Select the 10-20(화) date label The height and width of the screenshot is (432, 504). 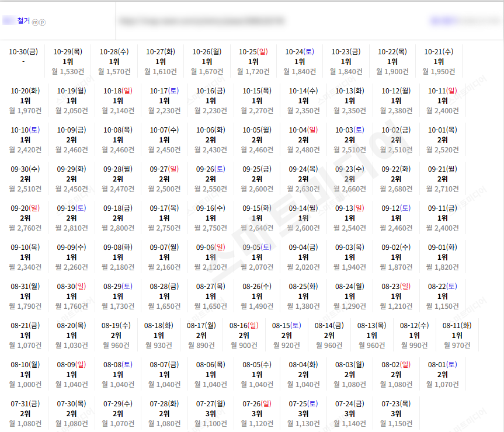[25, 91]
